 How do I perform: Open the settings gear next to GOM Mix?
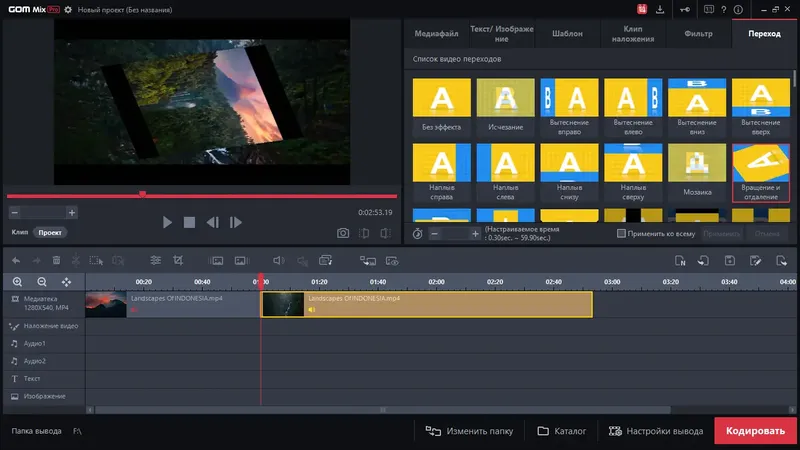click(68, 10)
